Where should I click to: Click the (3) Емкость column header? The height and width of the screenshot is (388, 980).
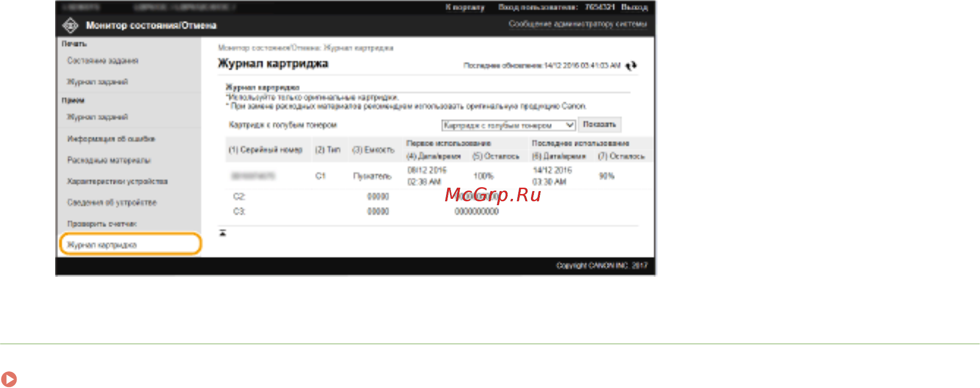coord(373,150)
